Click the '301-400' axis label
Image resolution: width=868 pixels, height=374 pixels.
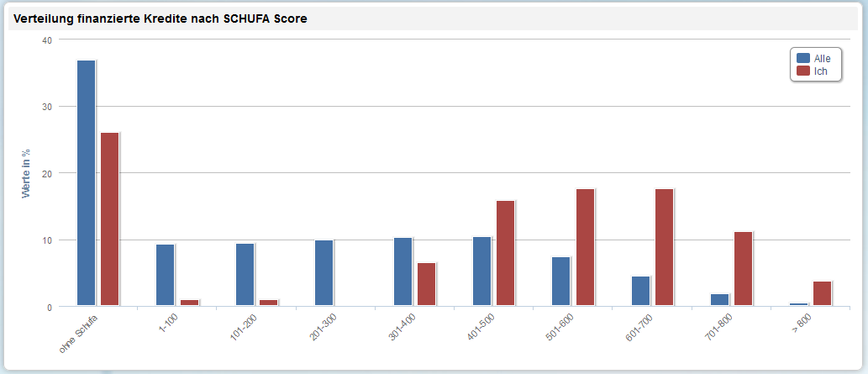pyautogui.click(x=402, y=326)
